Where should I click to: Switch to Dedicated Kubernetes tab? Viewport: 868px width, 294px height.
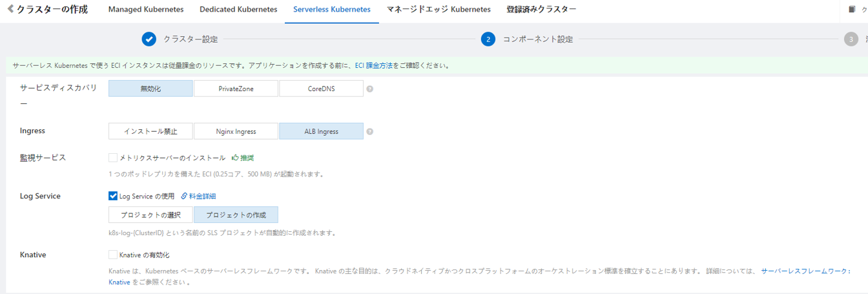[238, 10]
